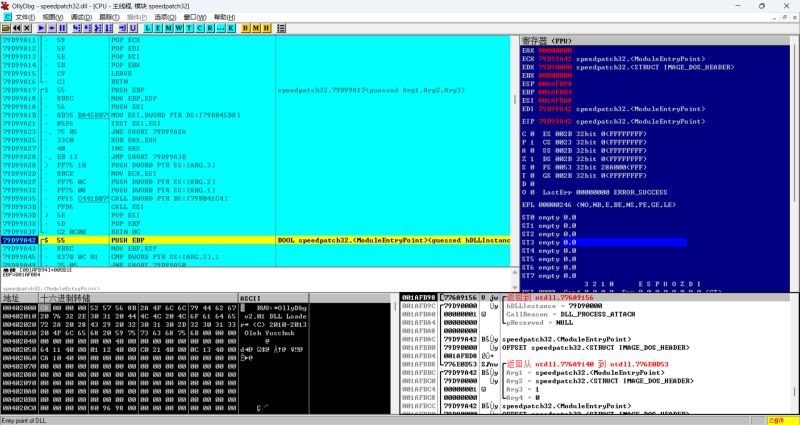Open Windows list with W icon
Image resolution: width=800 pixels, height=425 pixels.
click(x=179, y=28)
